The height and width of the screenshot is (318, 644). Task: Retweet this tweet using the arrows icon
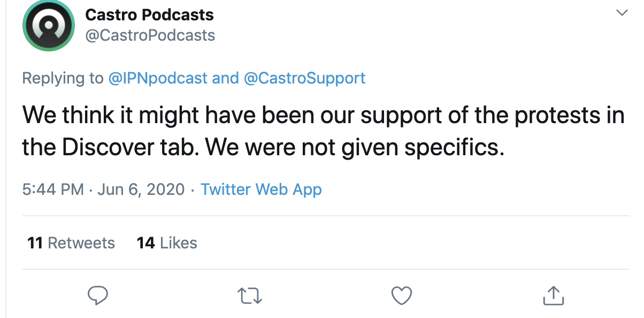click(250, 296)
